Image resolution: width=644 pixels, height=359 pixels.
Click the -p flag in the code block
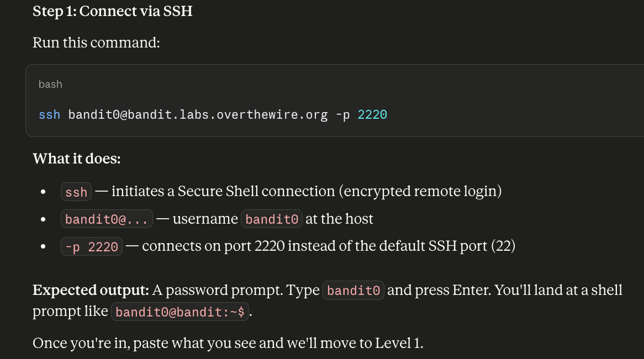(x=342, y=114)
